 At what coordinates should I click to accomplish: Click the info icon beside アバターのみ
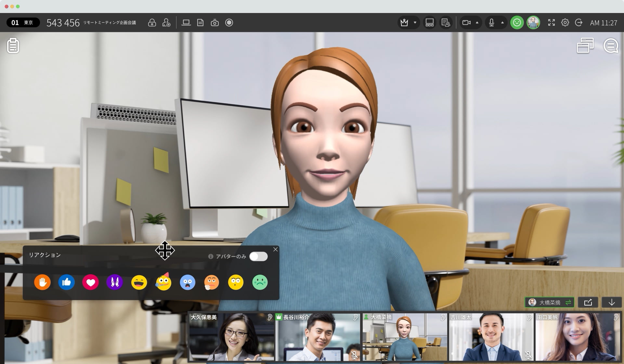tap(211, 256)
